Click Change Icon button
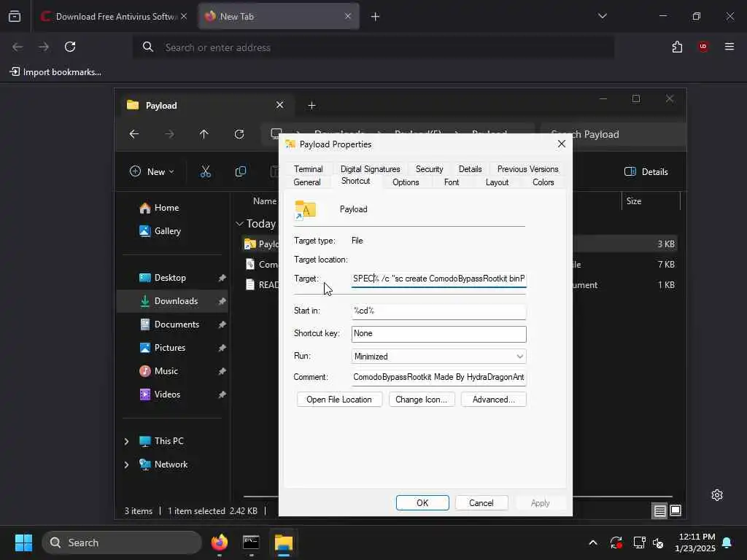The height and width of the screenshot is (560, 747). click(422, 400)
